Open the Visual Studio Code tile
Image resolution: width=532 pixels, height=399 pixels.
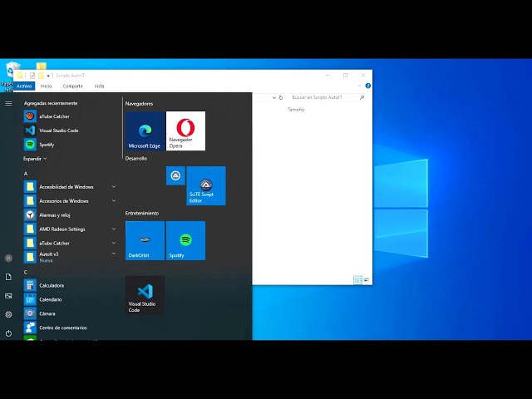pos(145,296)
